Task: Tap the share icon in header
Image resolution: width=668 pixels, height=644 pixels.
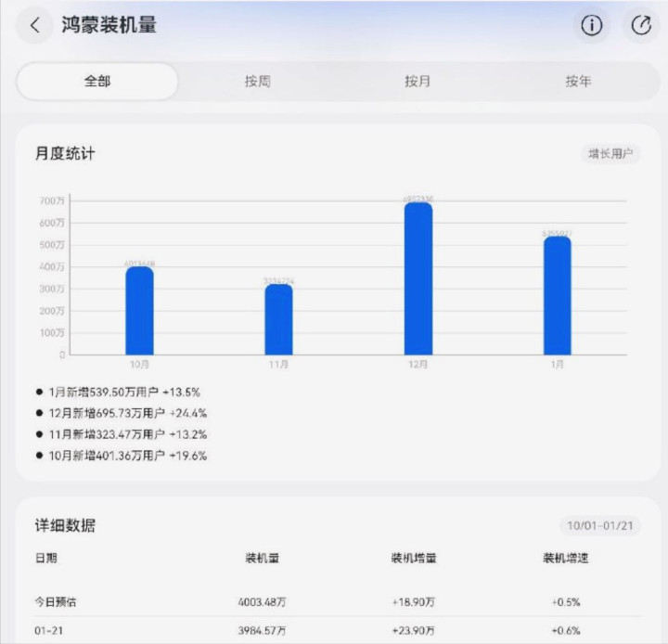Action: click(x=641, y=25)
